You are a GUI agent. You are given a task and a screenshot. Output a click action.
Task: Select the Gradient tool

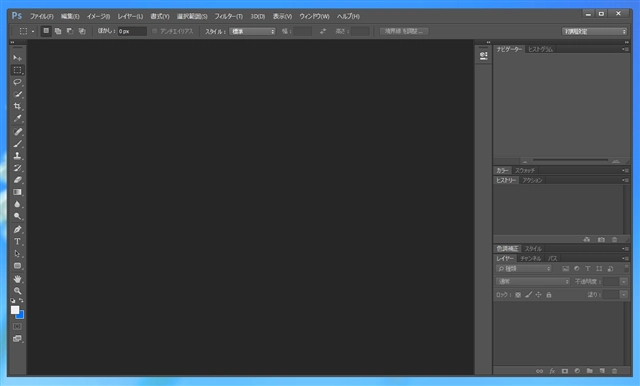[x=17, y=192]
